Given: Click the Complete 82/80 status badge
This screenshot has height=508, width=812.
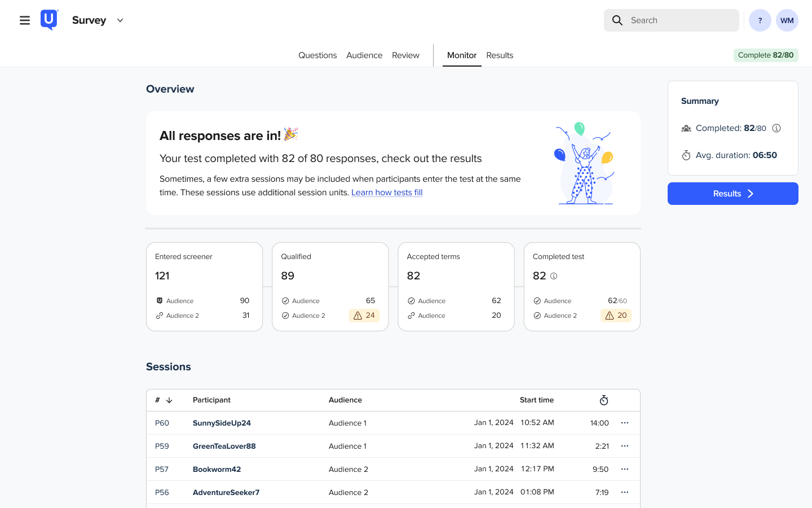Looking at the screenshot, I should pyautogui.click(x=766, y=55).
